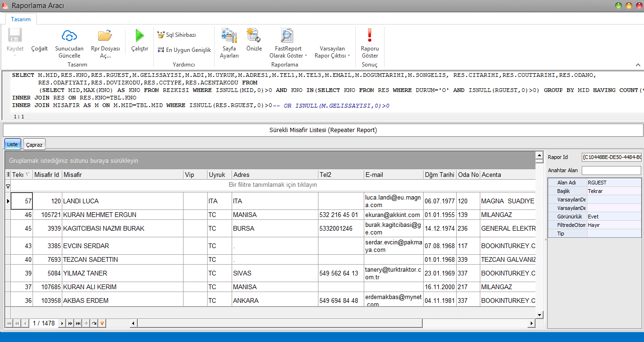Image resolution: width=644 pixels, height=342 pixels.
Task: Open Sayfa Ayarları page settings
Action: [x=229, y=35]
